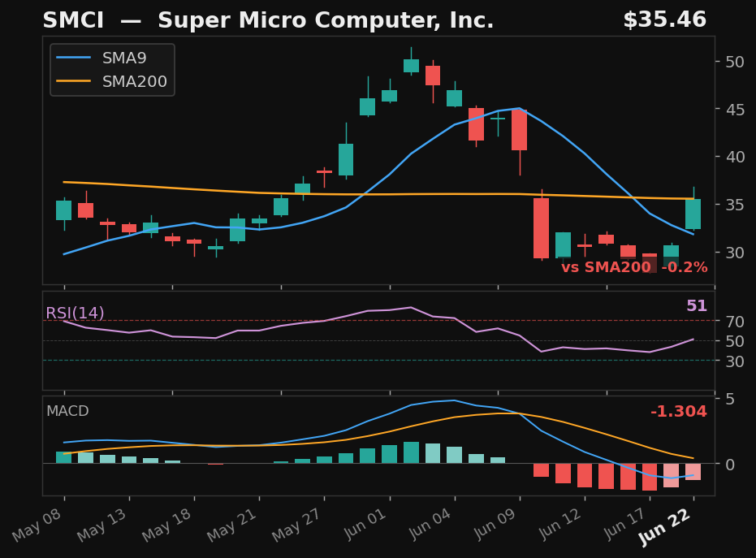This screenshot has width=756, height=558.
Task: Click the RSI value 51
Action: click(x=697, y=305)
